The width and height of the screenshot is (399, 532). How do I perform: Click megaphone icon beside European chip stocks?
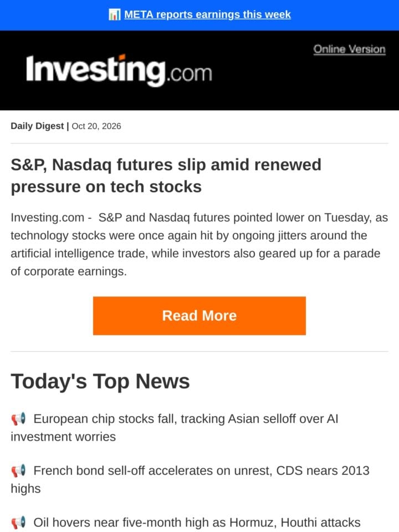18,419
